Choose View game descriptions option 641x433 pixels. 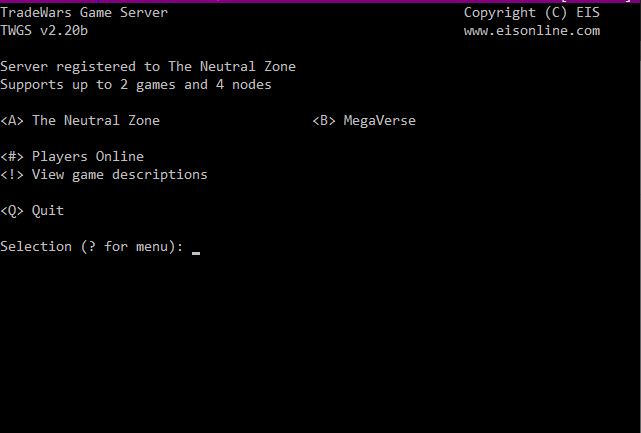[x=119, y=175]
